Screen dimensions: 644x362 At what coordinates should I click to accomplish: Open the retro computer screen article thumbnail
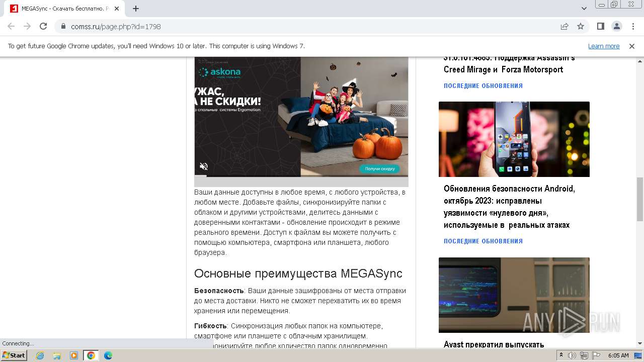(514, 295)
